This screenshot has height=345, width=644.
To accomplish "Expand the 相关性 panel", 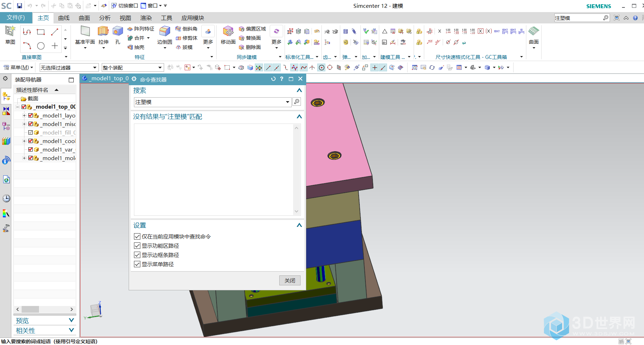I will point(71,330).
